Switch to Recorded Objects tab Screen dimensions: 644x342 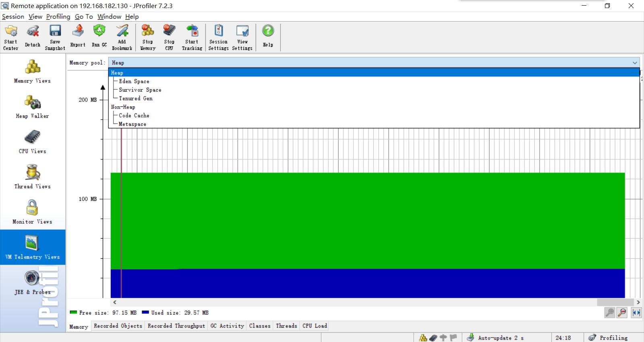coord(118,326)
